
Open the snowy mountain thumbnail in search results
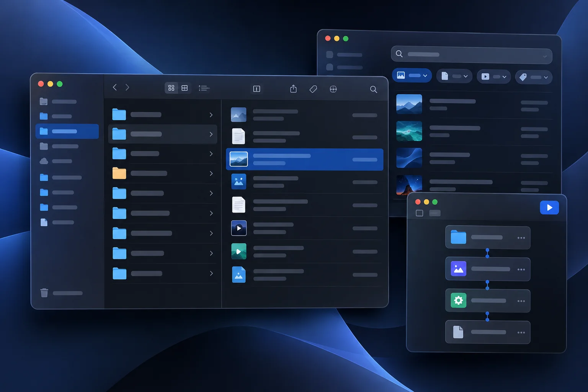click(x=409, y=104)
